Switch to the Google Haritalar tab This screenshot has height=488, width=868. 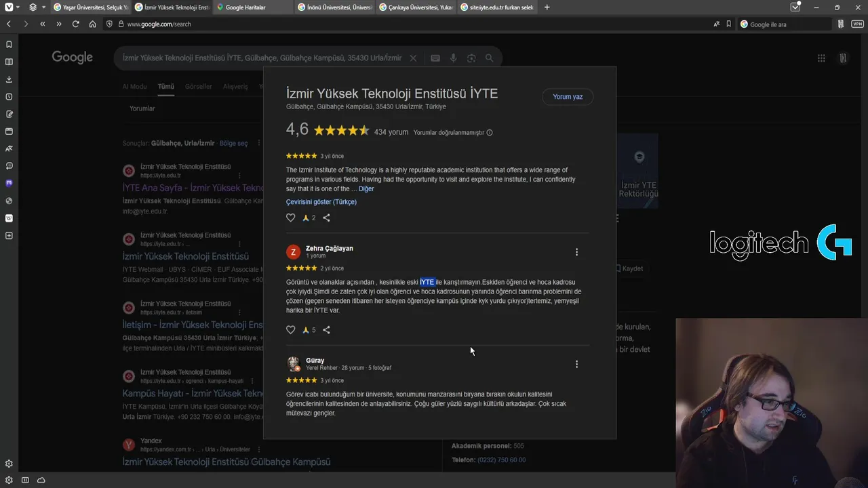coord(253,7)
